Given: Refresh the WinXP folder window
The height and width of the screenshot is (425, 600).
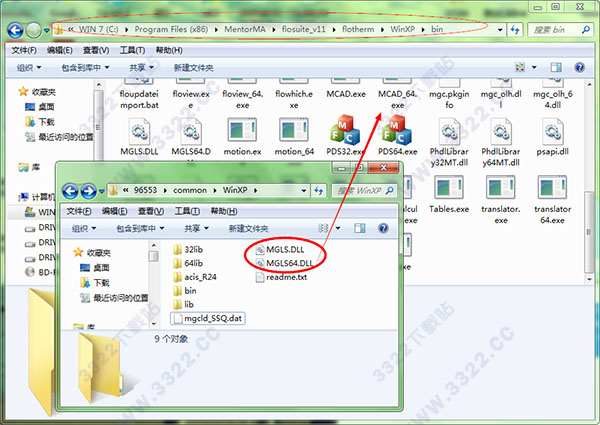Looking at the screenshot, I should 318,190.
